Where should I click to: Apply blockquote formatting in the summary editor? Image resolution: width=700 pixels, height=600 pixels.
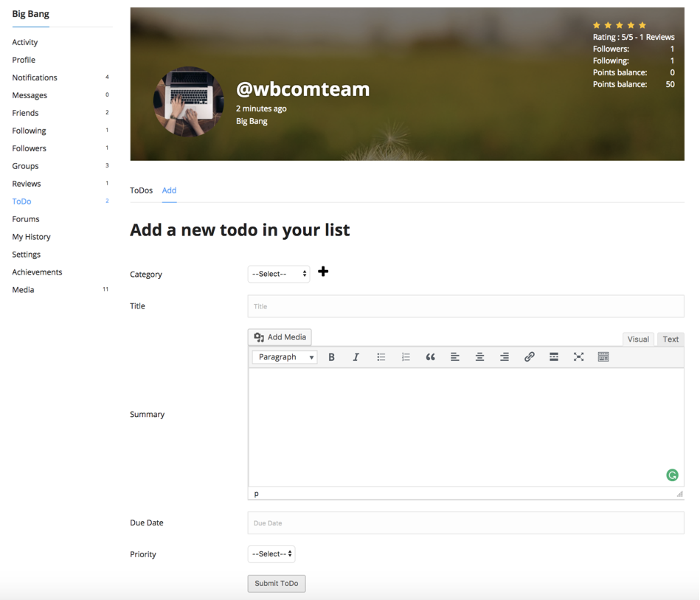(x=431, y=356)
